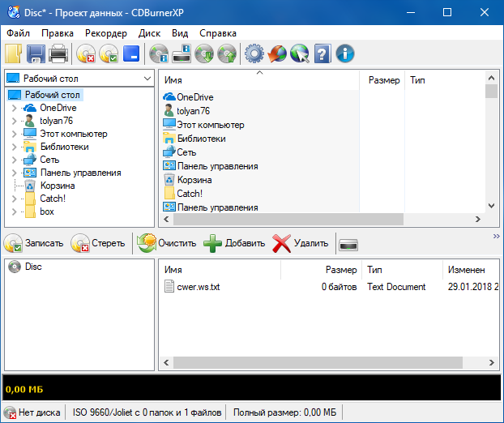Click the erase disc toolbar icon
The image size is (504, 423).
click(85, 54)
